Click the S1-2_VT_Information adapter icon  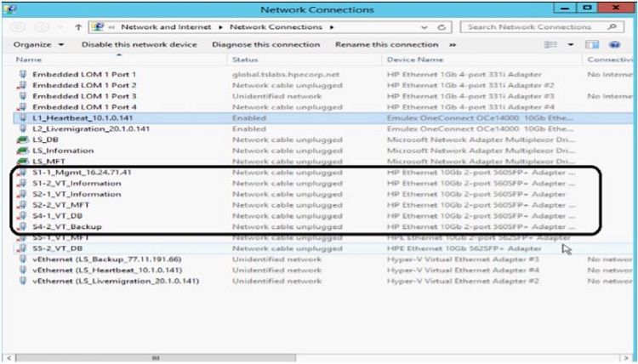pos(22,184)
